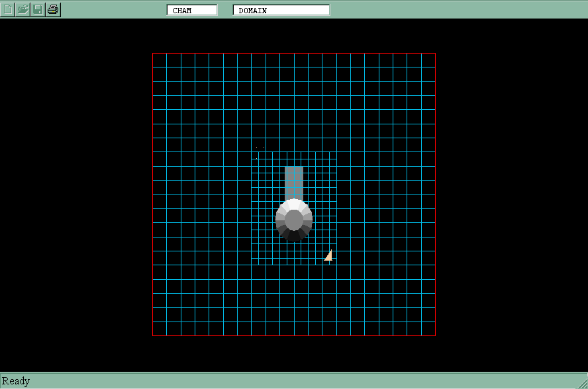
Task: Click the window resize grip in status bar
Action: coord(582,383)
